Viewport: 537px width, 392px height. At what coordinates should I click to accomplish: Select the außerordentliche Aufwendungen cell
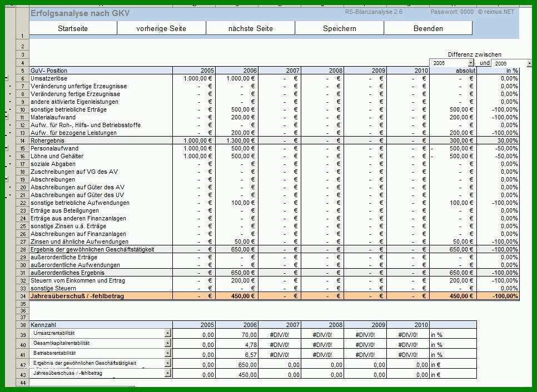101,265
